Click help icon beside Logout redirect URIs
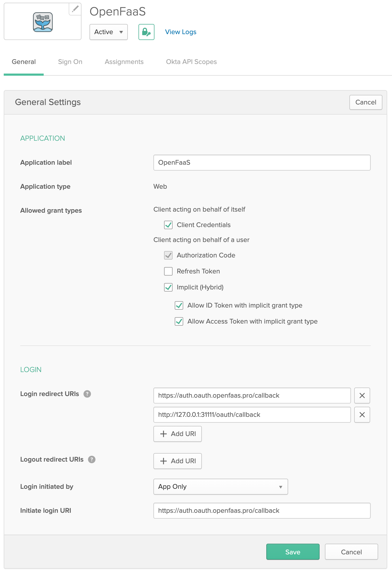Screen dimensions: 392x573 (x=92, y=459)
